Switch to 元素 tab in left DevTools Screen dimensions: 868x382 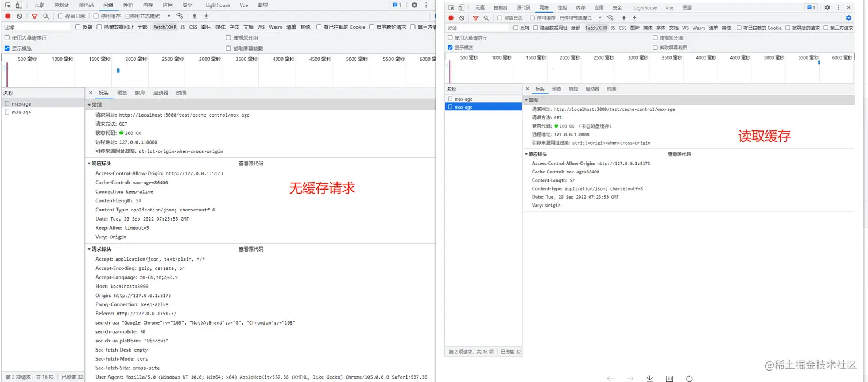39,5
